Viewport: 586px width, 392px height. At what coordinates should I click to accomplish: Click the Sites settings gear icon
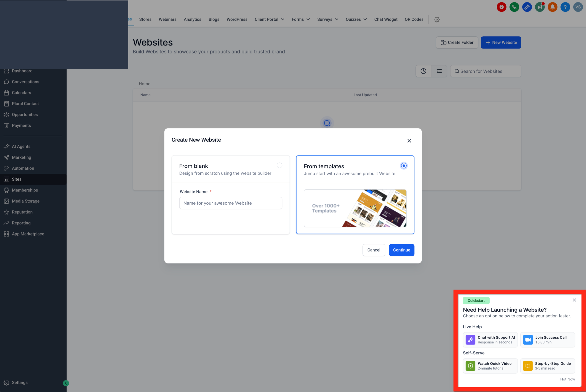point(436,19)
